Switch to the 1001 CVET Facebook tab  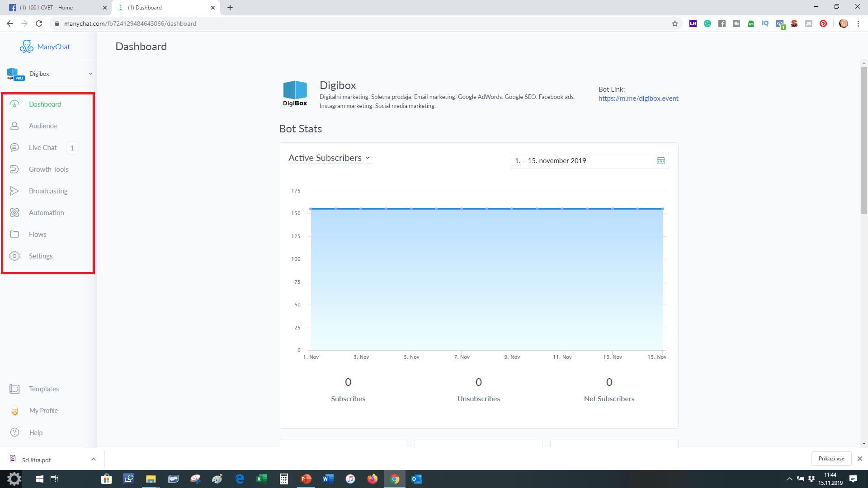coord(53,8)
